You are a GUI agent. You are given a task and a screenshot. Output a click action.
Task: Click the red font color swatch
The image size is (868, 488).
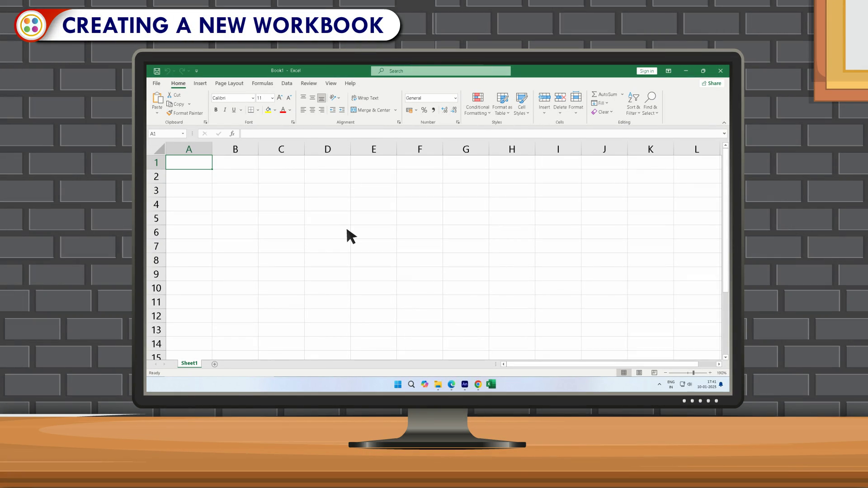click(x=283, y=110)
